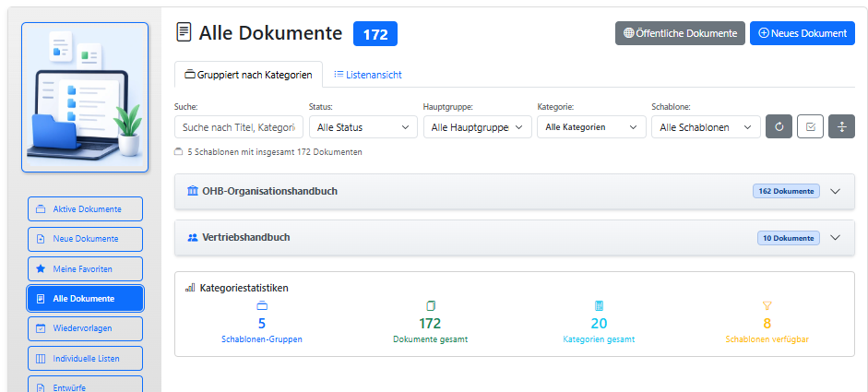Click the Dokumente gesamt statistic label
This screenshot has height=392, width=868.
pos(431,339)
